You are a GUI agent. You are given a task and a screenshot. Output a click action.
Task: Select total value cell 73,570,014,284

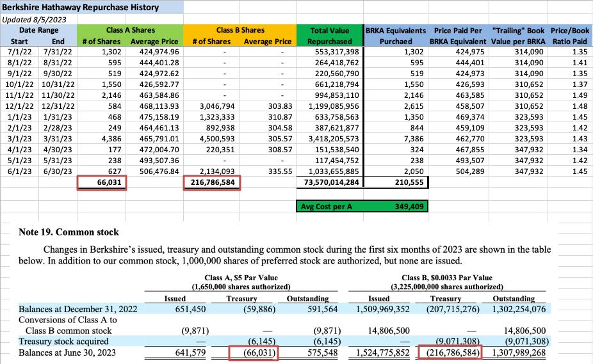(331, 182)
